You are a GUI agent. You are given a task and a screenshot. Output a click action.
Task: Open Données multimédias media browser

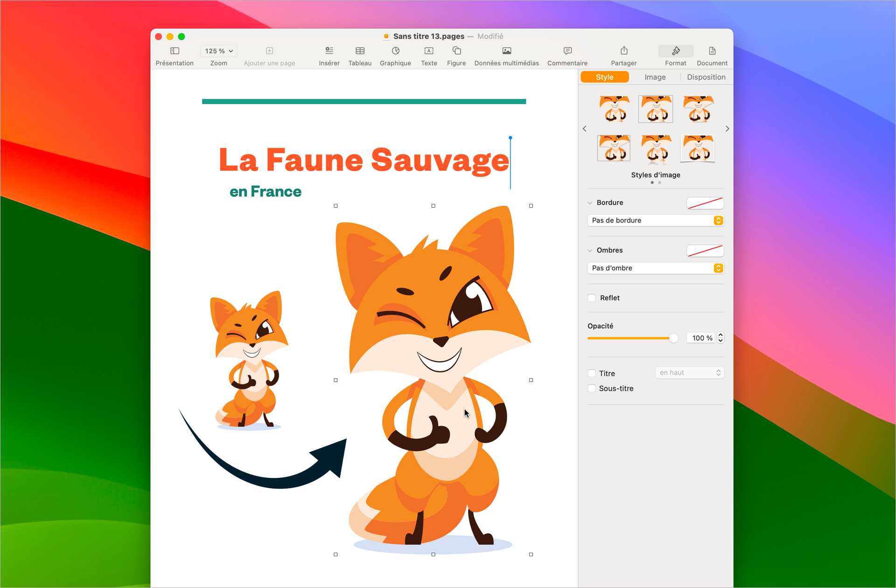click(x=506, y=55)
